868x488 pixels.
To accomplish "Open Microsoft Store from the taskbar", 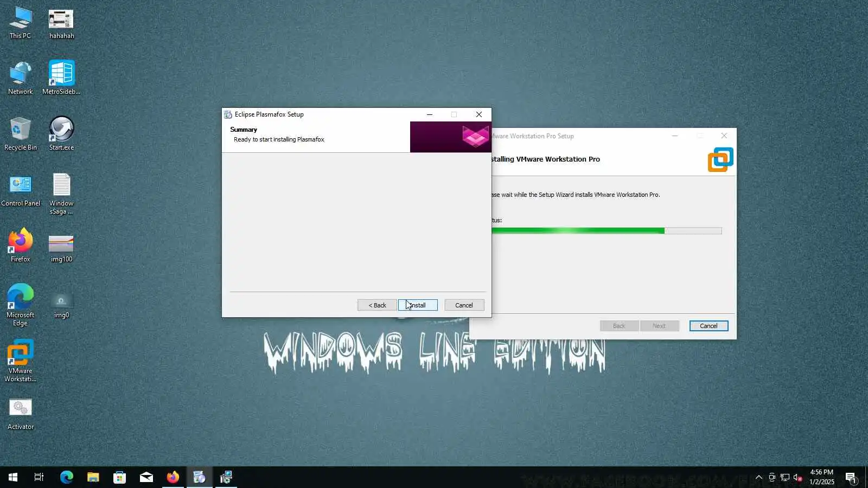I will click(x=119, y=477).
